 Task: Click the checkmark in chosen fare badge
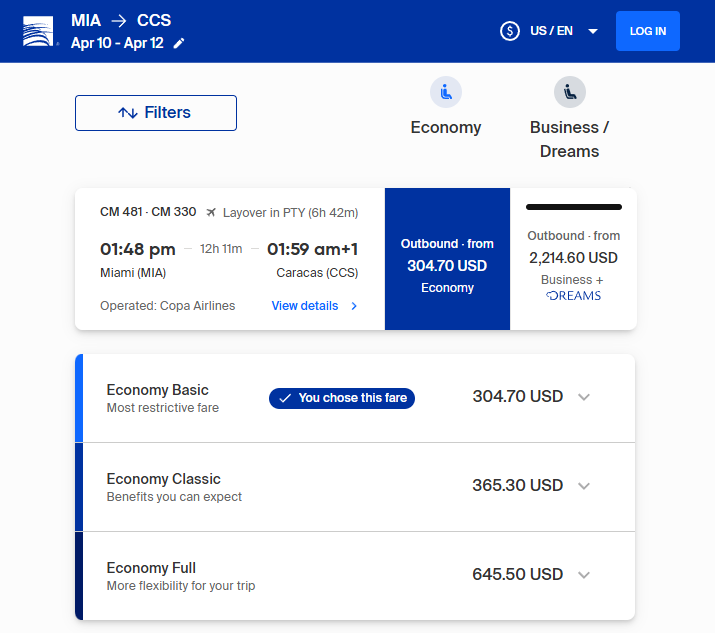285,398
